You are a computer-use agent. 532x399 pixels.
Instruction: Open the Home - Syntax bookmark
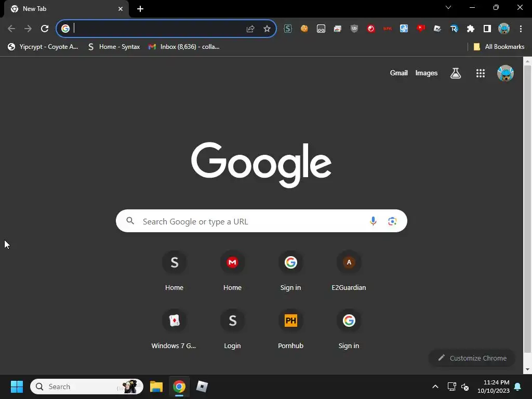tap(114, 47)
